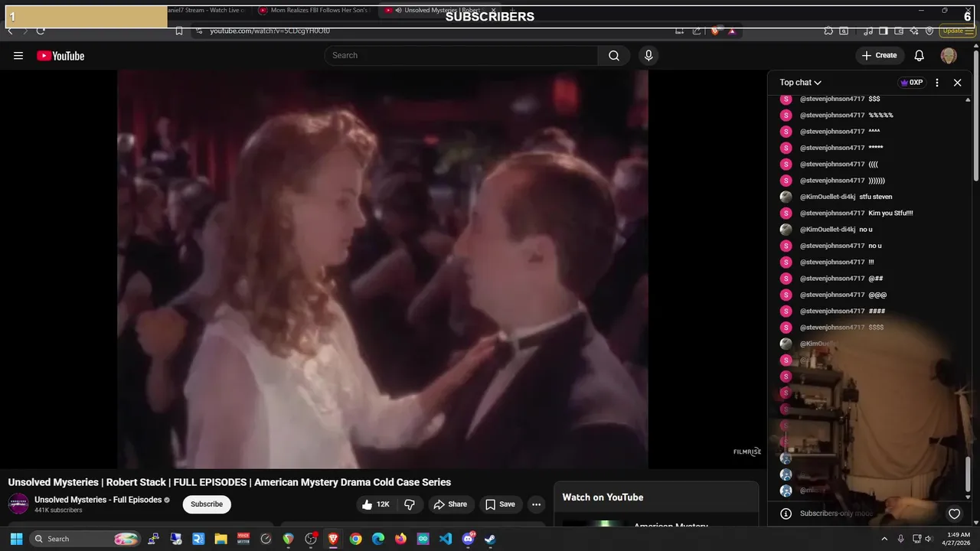Image resolution: width=980 pixels, height=551 pixels.
Task: Start voice search with the microphone icon
Action: pos(648,55)
